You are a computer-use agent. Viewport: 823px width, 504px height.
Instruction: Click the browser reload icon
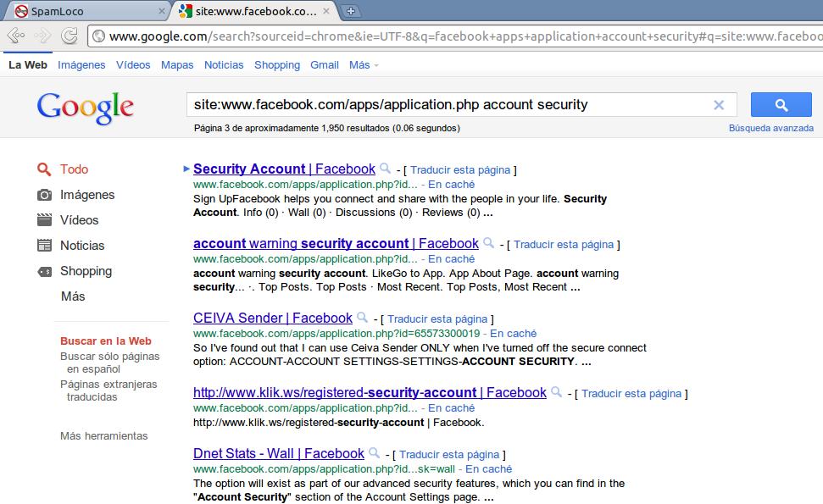(70, 36)
